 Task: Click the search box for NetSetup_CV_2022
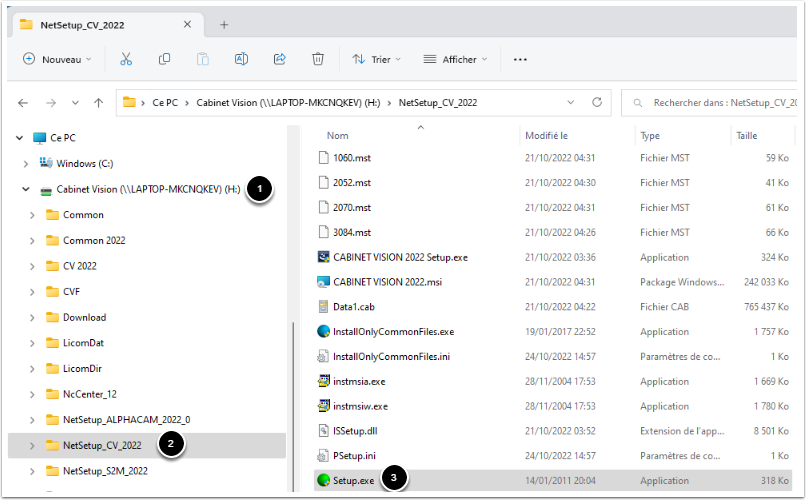pyautogui.click(x=709, y=103)
